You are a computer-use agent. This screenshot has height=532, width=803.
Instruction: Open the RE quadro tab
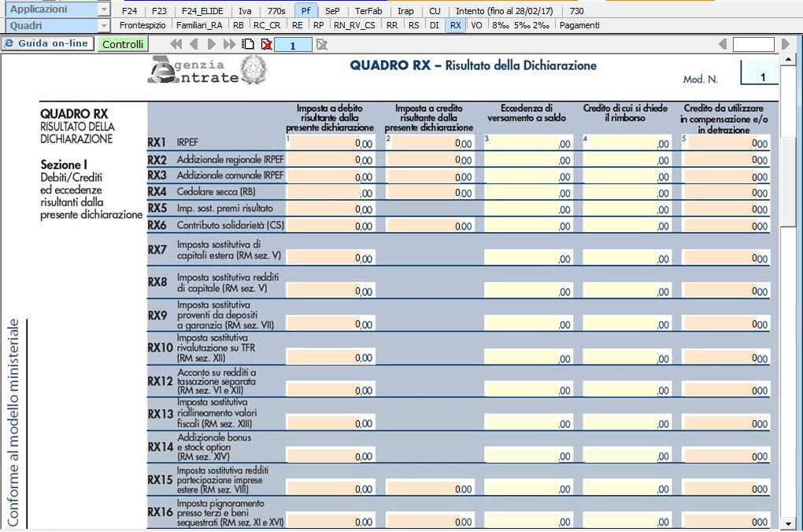click(x=297, y=25)
